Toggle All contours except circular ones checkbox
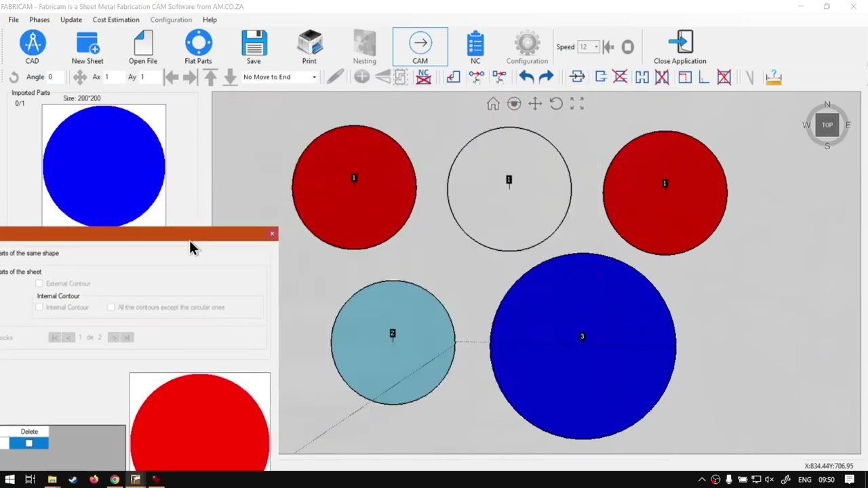This screenshot has height=488, width=868. [111, 308]
